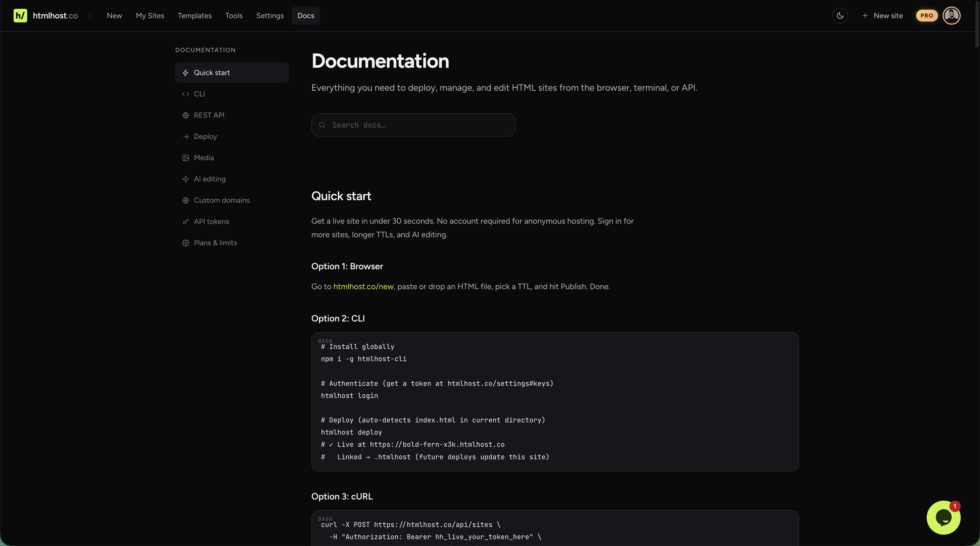The height and width of the screenshot is (546, 980).
Task: Click the htmlhost.co logo icon
Action: [20, 16]
